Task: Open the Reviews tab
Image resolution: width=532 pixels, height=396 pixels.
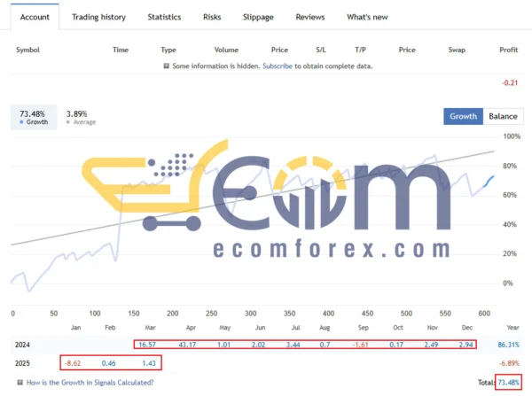Action: click(310, 17)
